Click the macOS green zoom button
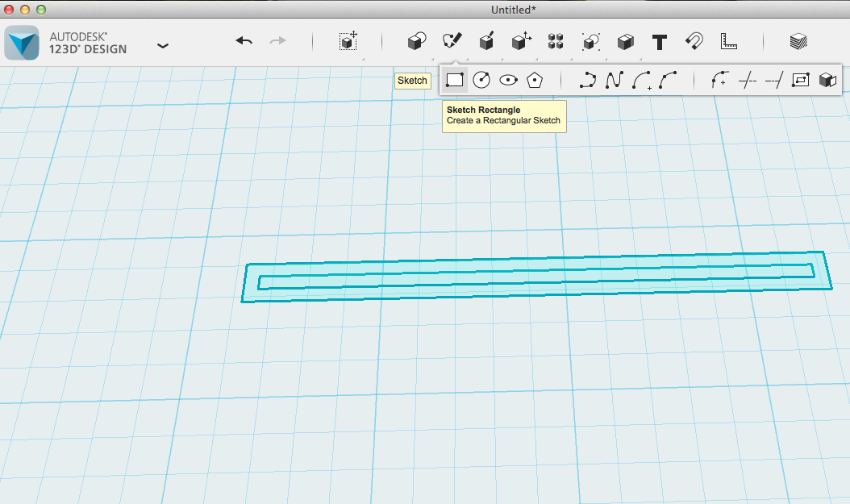Screen dimensions: 850x504 tap(41, 10)
